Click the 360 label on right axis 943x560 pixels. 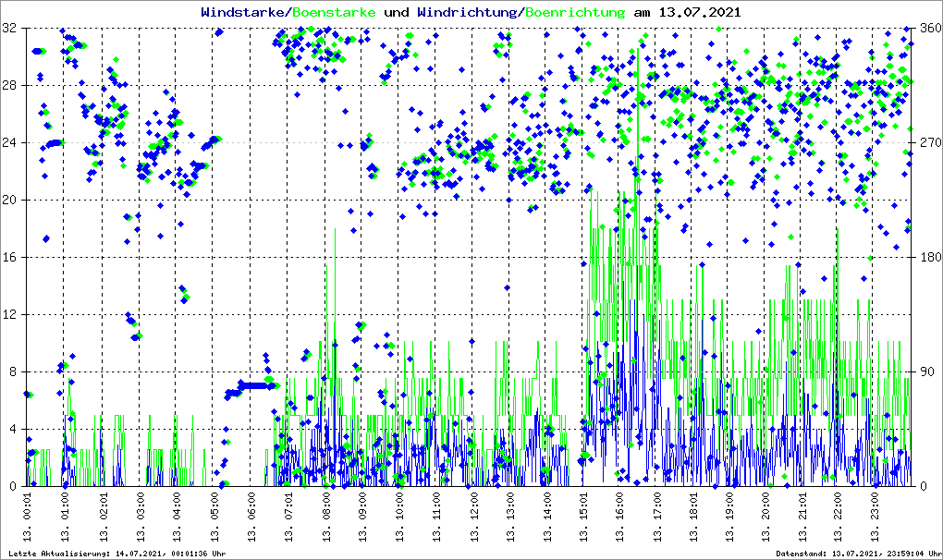(x=927, y=29)
